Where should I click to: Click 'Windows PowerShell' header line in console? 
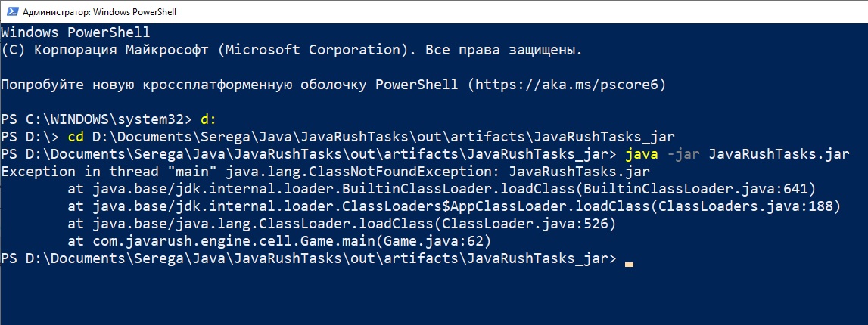pos(76,32)
